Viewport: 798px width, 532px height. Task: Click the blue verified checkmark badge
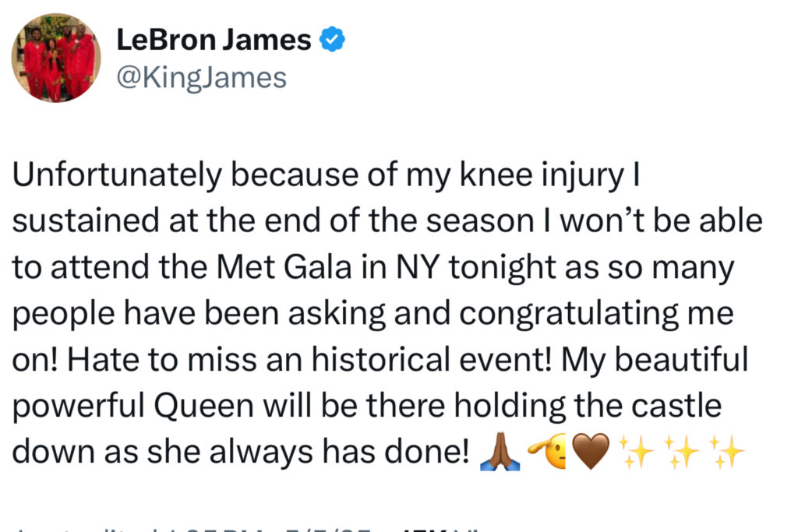(x=332, y=39)
